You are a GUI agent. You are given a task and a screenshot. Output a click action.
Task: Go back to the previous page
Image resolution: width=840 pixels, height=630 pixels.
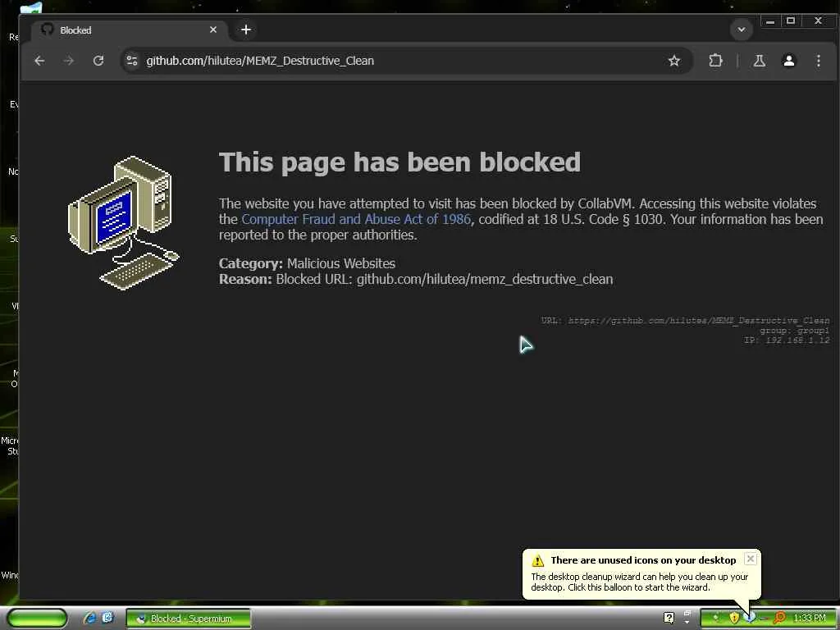pyautogui.click(x=39, y=61)
